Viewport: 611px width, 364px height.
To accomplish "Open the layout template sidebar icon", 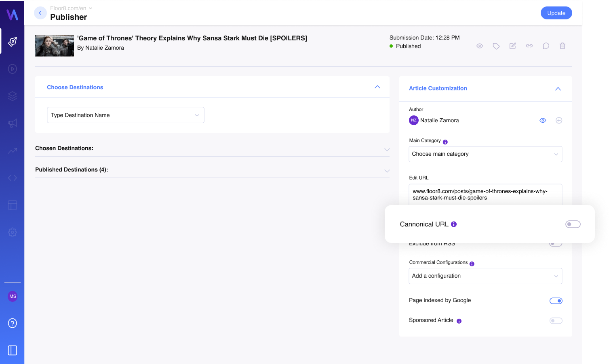I will click(13, 205).
